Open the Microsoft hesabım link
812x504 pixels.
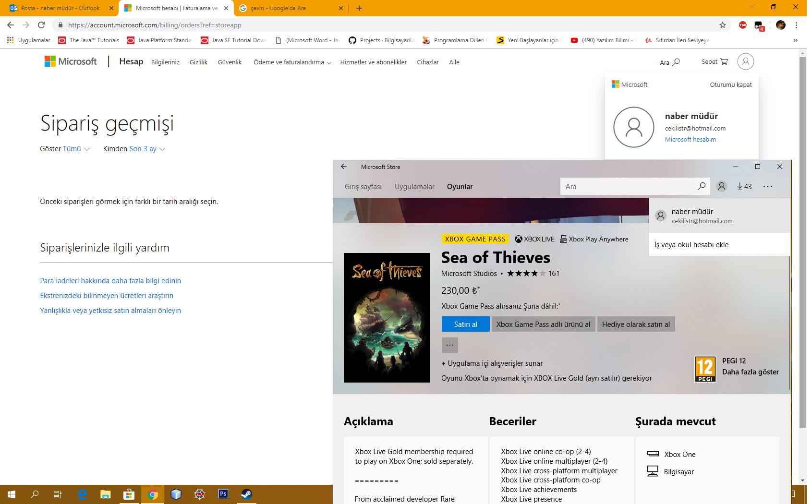(x=690, y=139)
